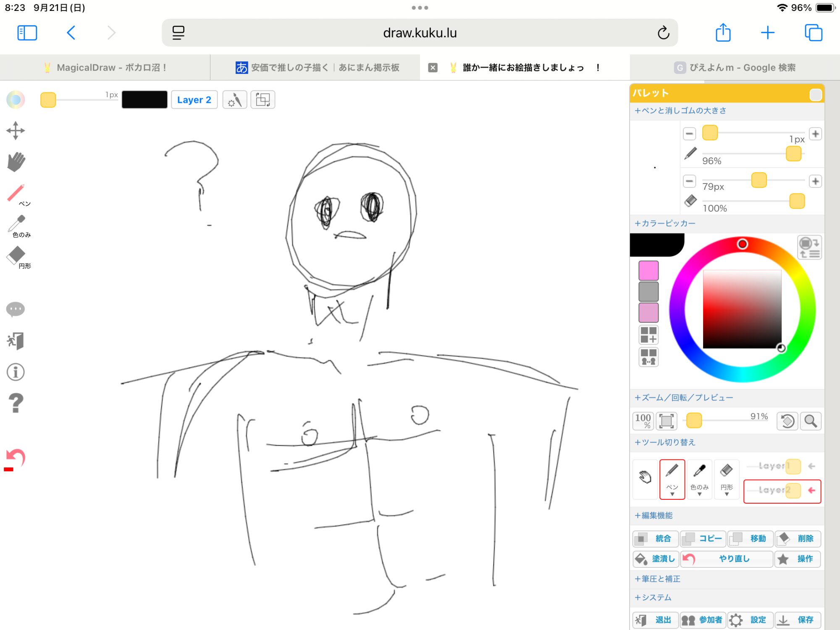Reset rotation with the rotate icon
The width and height of the screenshot is (840, 630).
(x=787, y=421)
